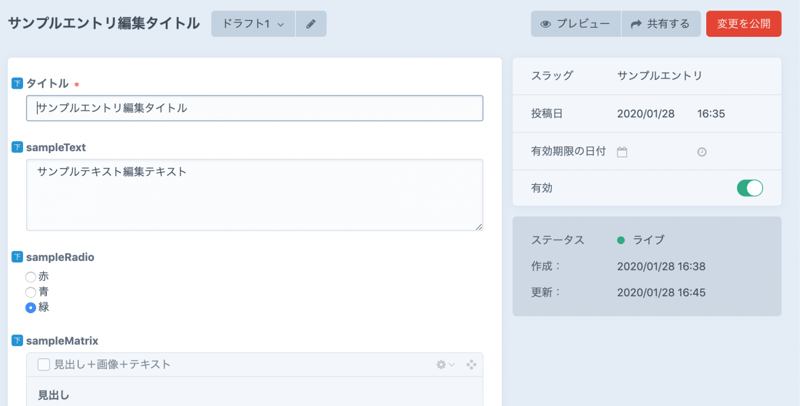Image resolution: width=800 pixels, height=406 pixels.
Task: Click the pencil edit icon beside ドラフト1
Action: 310,24
